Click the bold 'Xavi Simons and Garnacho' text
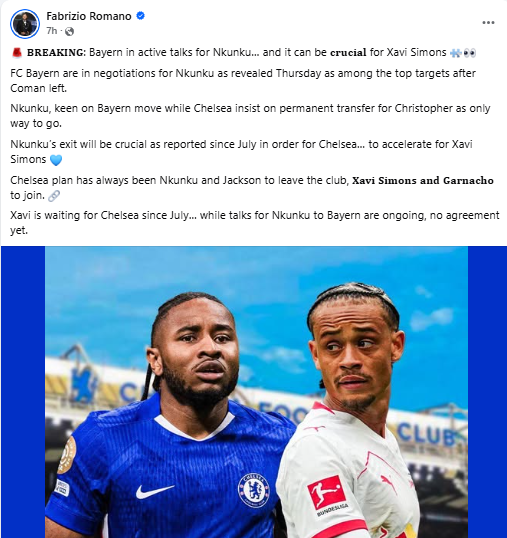Screen dimensions: 507x538 tap(423, 180)
